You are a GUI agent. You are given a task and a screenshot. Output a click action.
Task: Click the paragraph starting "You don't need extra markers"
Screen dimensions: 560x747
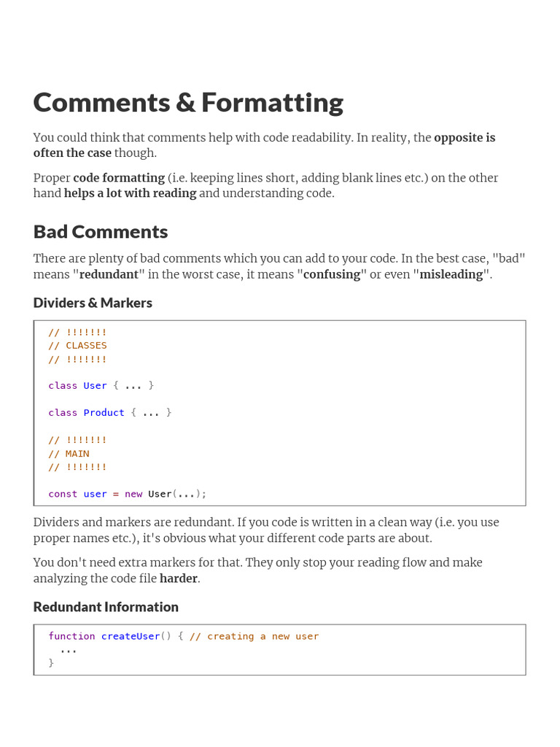pos(257,570)
